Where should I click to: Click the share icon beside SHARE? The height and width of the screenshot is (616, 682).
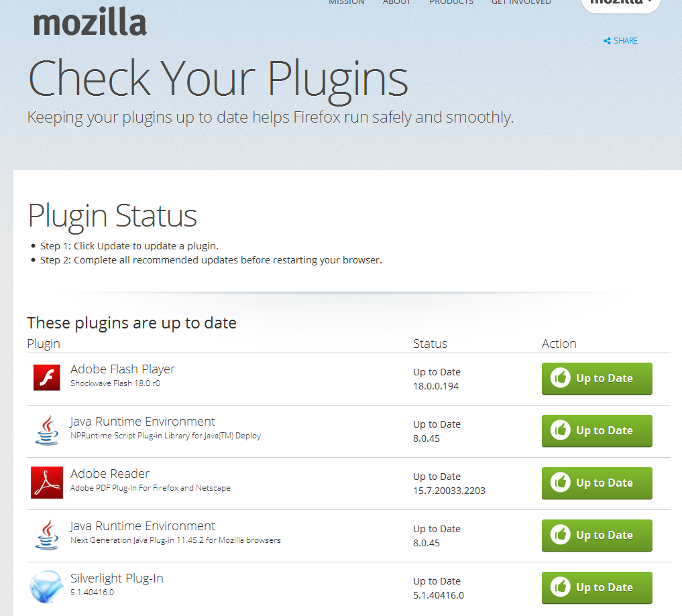point(607,41)
